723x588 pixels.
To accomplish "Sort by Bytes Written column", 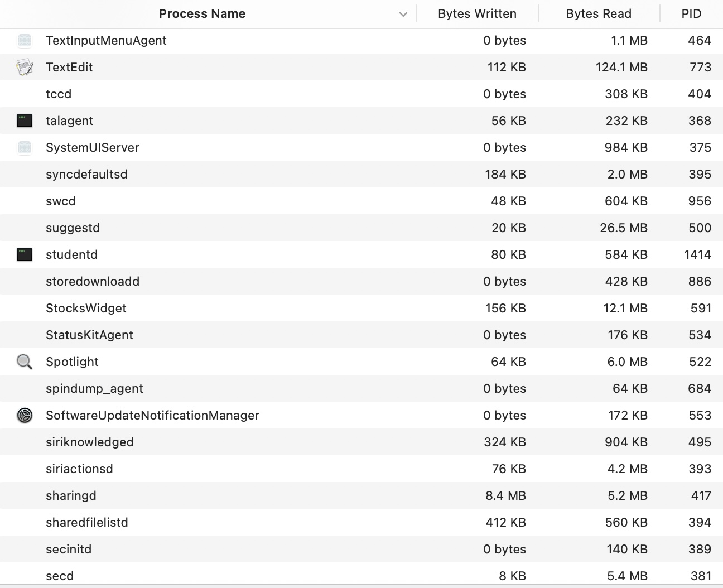I will (x=477, y=14).
